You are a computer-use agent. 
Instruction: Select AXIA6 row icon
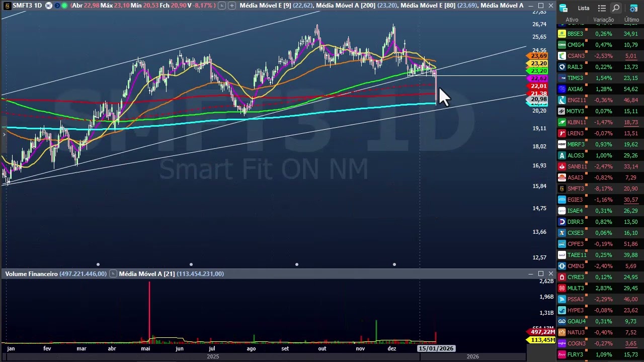tap(562, 89)
